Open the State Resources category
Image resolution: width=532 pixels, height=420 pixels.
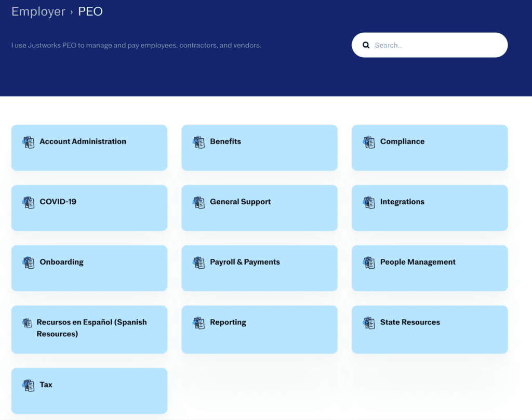point(429,329)
